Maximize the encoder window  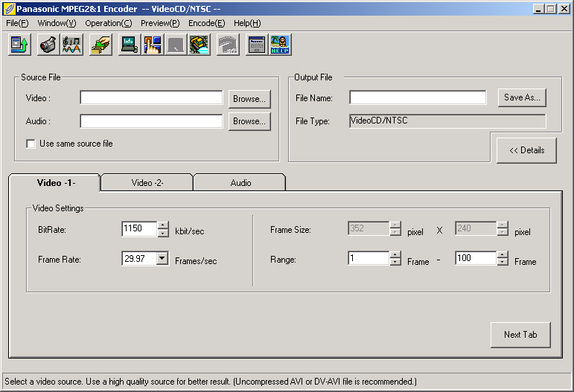click(550, 9)
